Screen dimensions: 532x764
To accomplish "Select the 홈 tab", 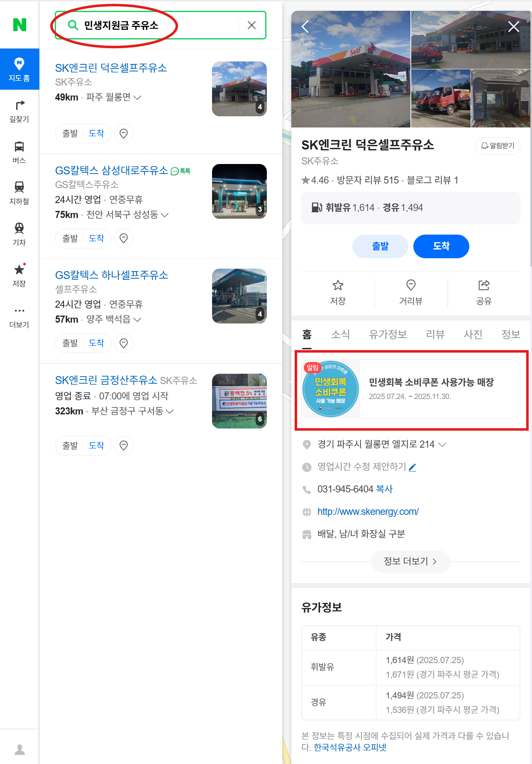I will [307, 335].
